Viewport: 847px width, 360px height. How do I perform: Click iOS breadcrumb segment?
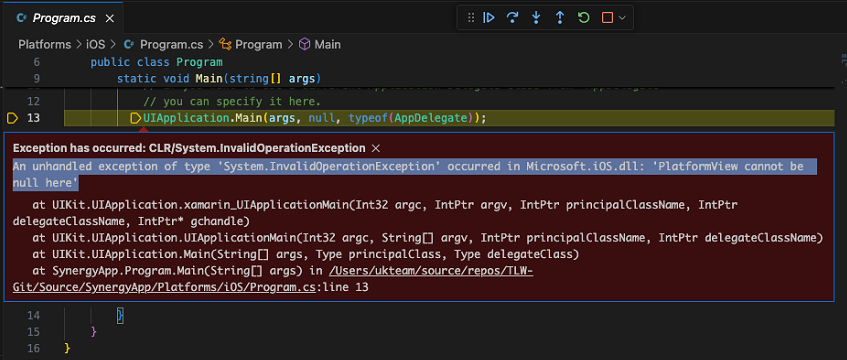click(x=96, y=45)
